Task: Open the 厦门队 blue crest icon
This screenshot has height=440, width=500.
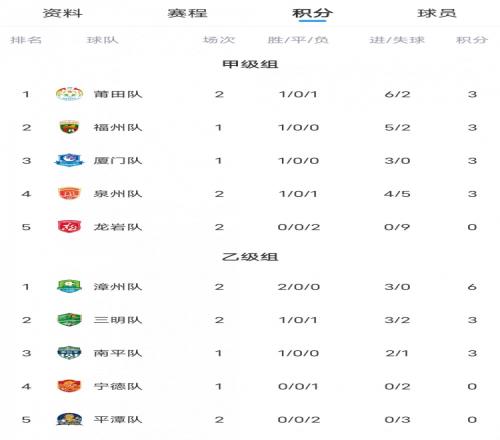Action: coord(69,160)
